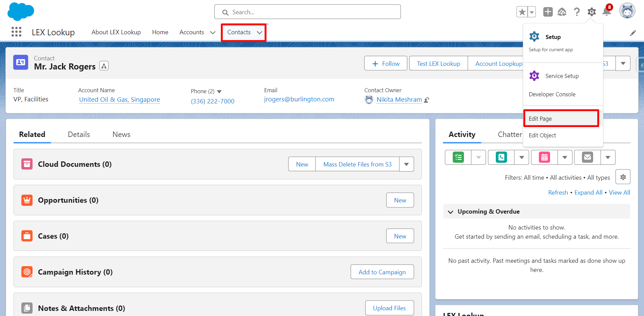The width and height of the screenshot is (644, 316).
Task: Open the Favorites star icon
Action: tap(522, 12)
